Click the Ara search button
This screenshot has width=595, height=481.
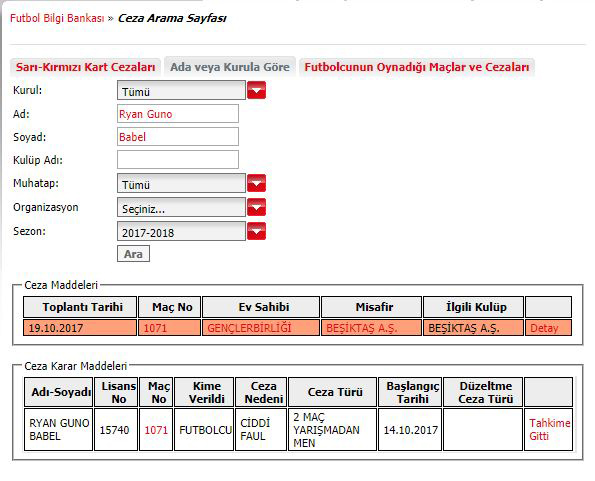tap(133, 254)
